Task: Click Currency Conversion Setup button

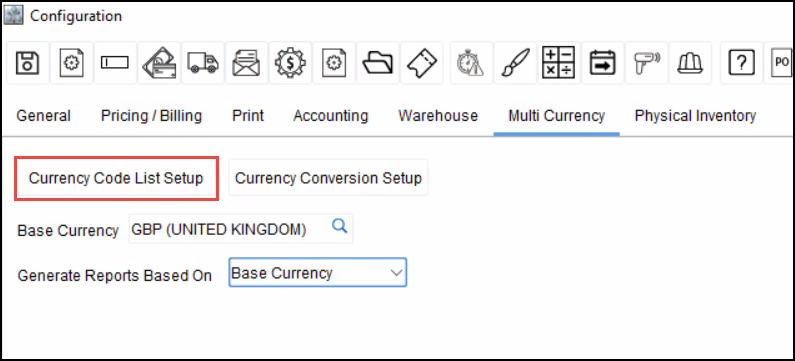Action: (328, 178)
